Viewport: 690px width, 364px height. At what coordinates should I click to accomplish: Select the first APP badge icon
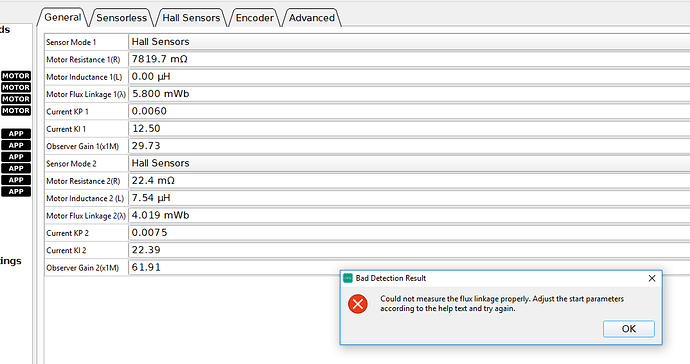(16, 134)
